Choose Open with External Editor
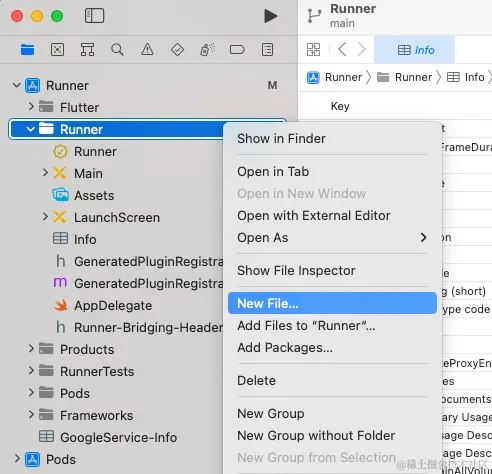 pyautogui.click(x=332, y=216)
